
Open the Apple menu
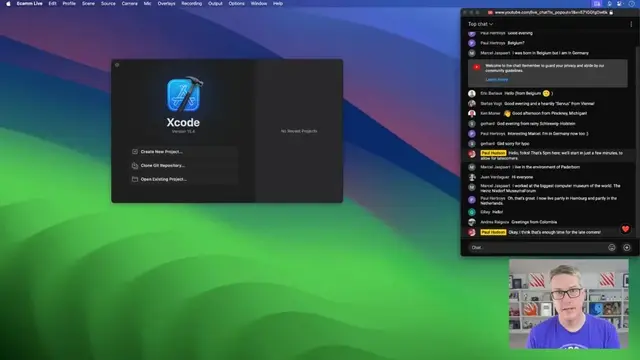point(8,4)
